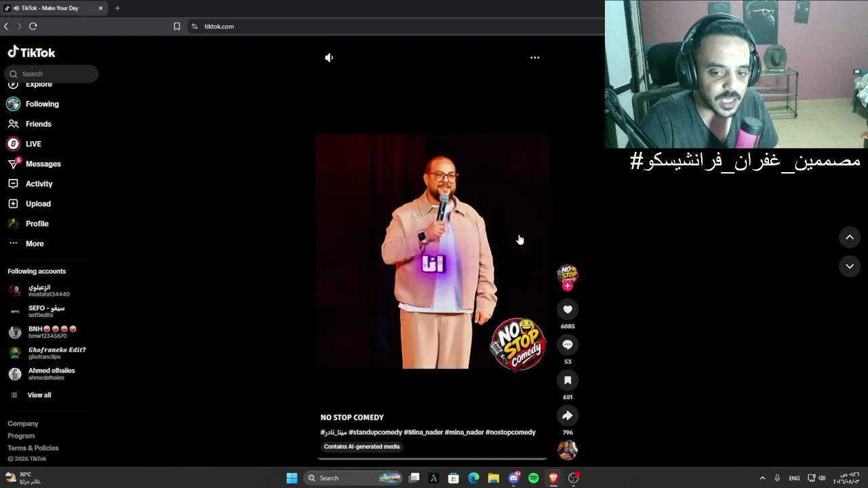Open Task View on the taskbar
The width and height of the screenshot is (868, 488).
pos(414,478)
